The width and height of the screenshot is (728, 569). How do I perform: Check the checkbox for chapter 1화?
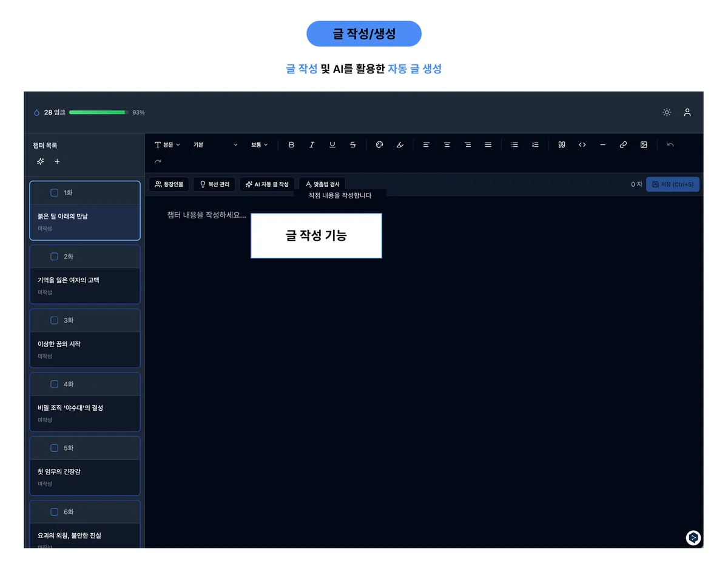pos(54,193)
